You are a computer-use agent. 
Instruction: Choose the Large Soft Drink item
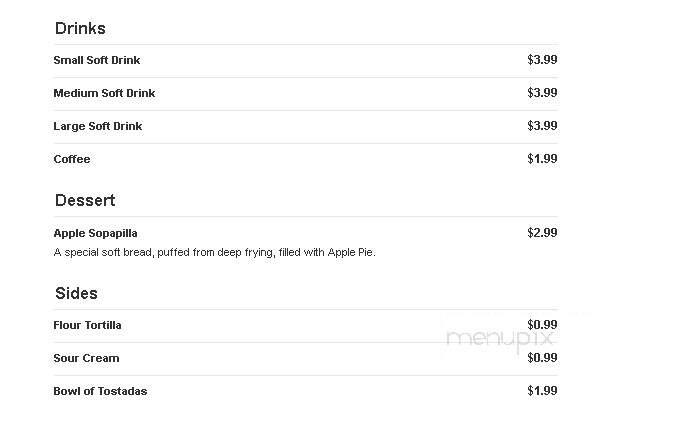click(x=97, y=126)
